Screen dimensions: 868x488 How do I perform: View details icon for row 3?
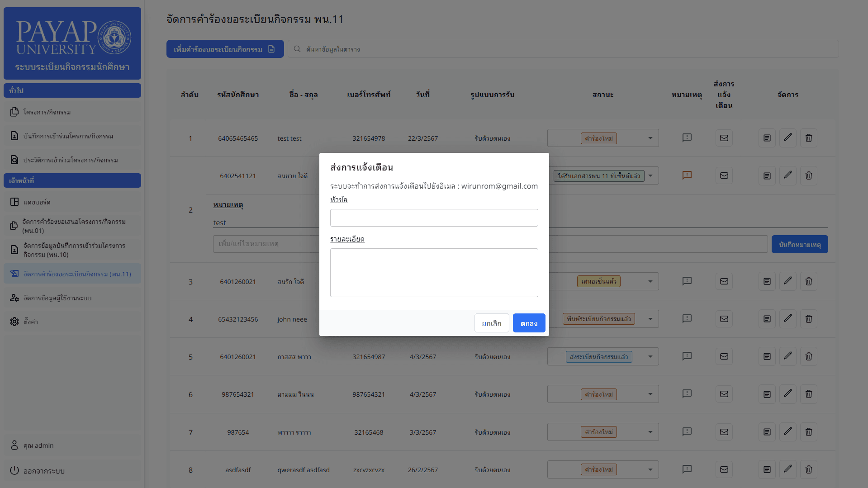(767, 281)
